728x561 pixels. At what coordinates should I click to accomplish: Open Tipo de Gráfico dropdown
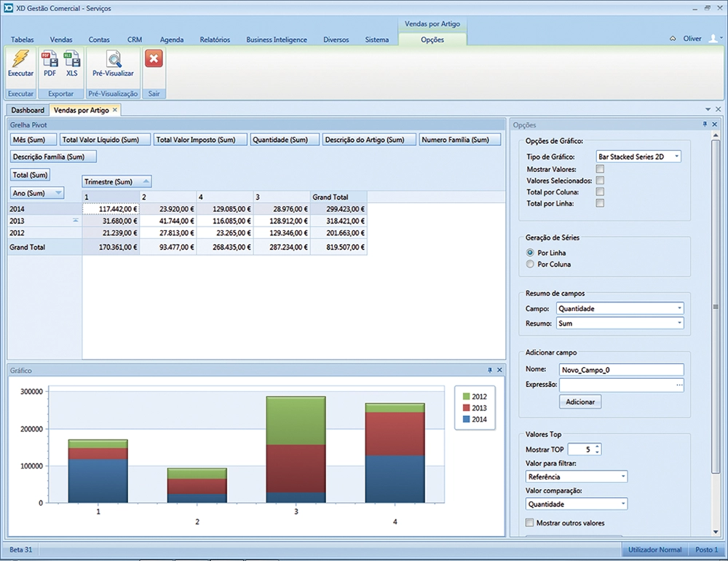pos(676,157)
